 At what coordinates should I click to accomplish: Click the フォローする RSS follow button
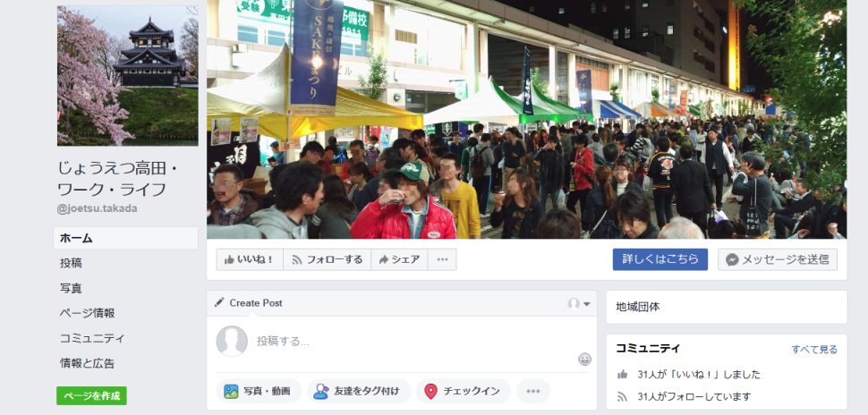pos(328,259)
